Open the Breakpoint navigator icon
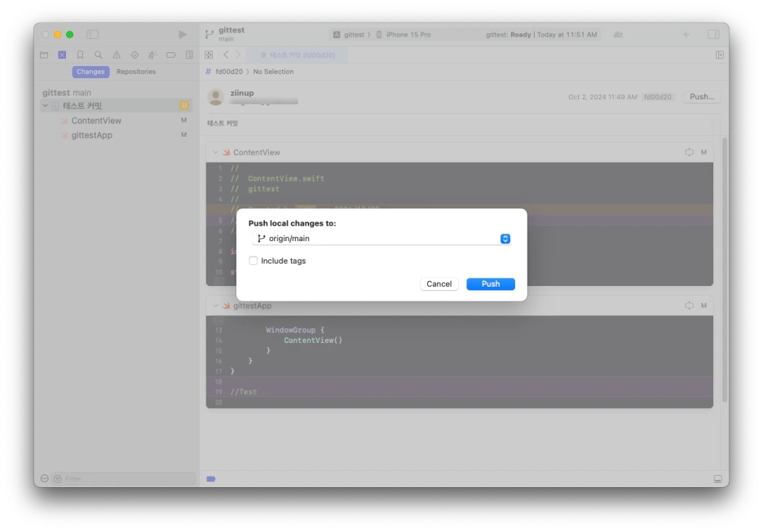This screenshot has width=763, height=532. click(x=171, y=55)
